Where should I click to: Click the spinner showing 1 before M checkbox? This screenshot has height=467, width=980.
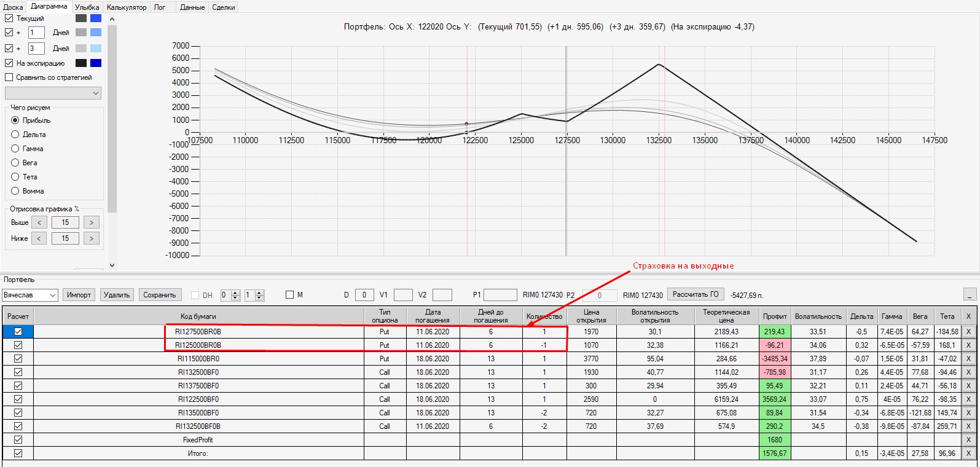coord(254,295)
